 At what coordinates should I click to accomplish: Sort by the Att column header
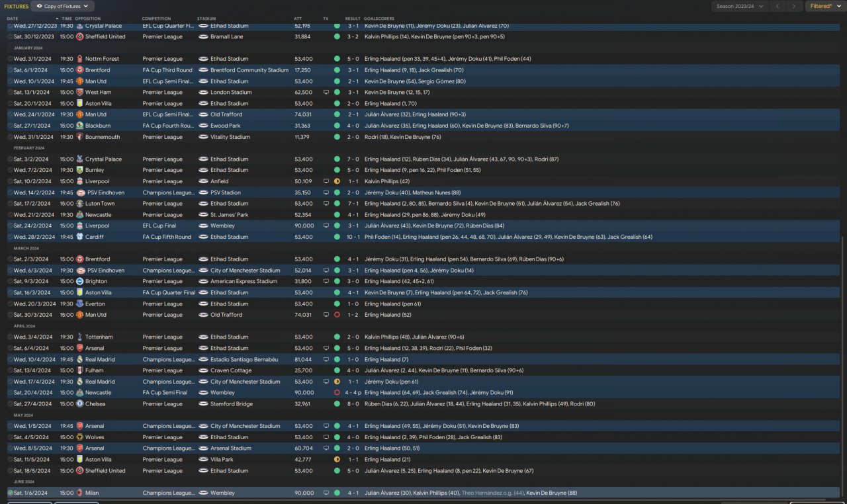tap(298, 19)
